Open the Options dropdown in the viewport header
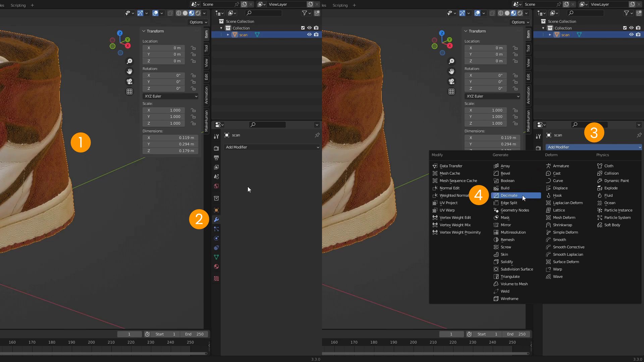Image resolution: width=644 pixels, height=362 pixels. (x=198, y=22)
